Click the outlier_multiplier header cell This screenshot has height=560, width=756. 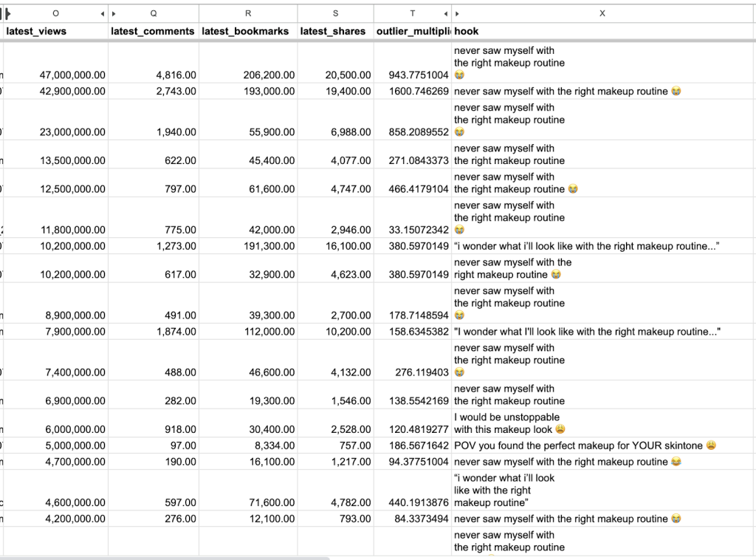click(x=412, y=31)
